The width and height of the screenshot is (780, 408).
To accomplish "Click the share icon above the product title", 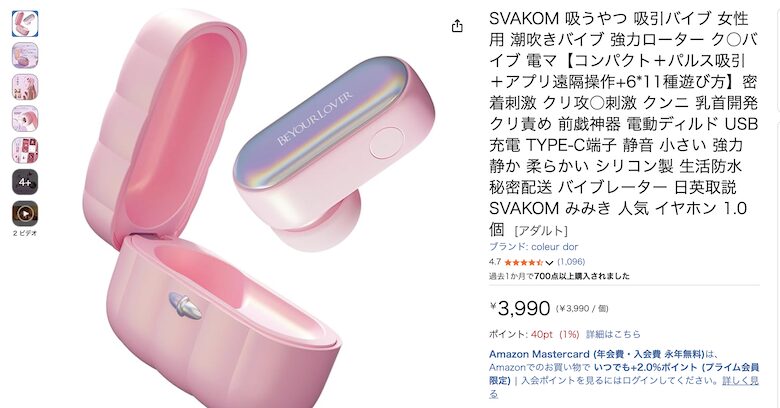I will (457, 26).
